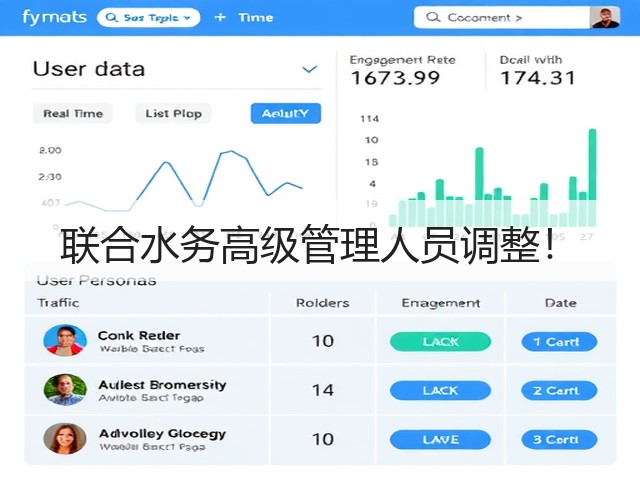Click the magnifier icon in Sos Tpple pill
The image size is (640, 480).
pos(111,18)
